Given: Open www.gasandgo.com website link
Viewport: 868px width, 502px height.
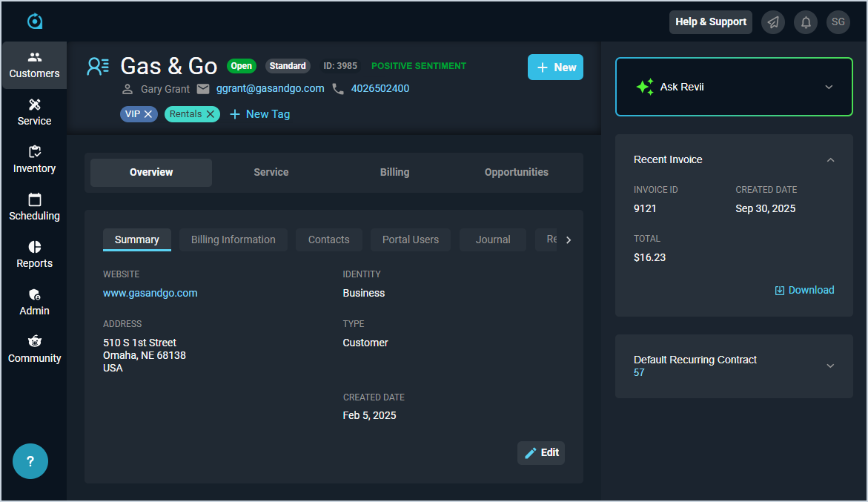Looking at the screenshot, I should pos(150,293).
